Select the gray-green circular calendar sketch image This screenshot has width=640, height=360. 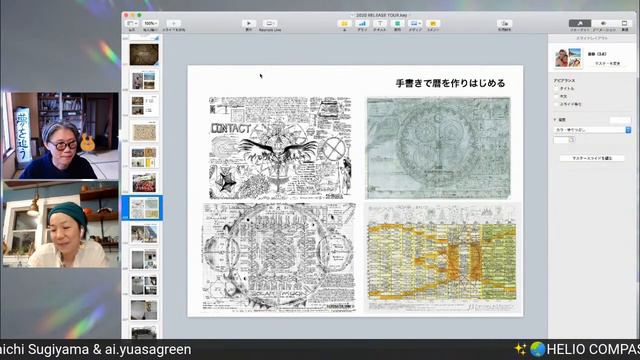click(438, 148)
